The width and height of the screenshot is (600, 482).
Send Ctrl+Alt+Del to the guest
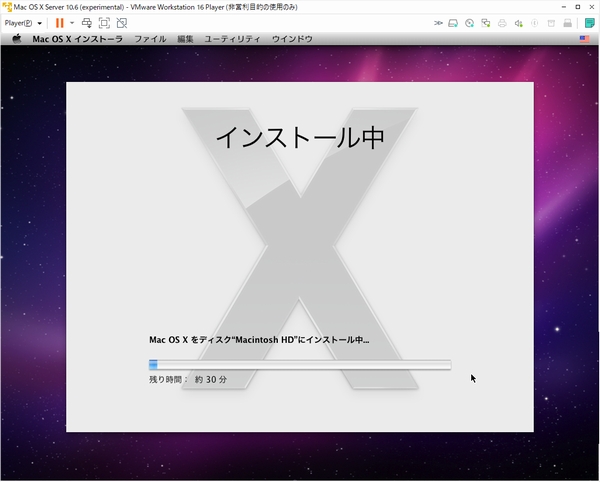point(87,23)
